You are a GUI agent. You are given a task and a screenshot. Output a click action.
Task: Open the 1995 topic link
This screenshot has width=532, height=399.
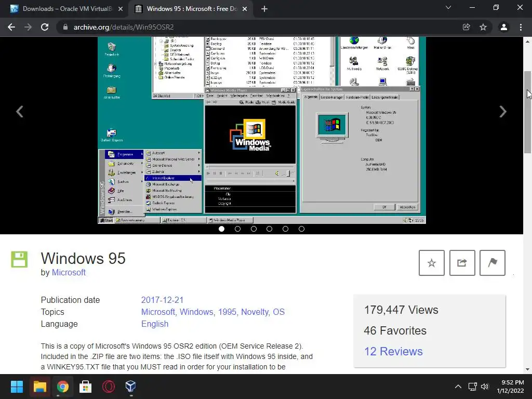[228, 312]
